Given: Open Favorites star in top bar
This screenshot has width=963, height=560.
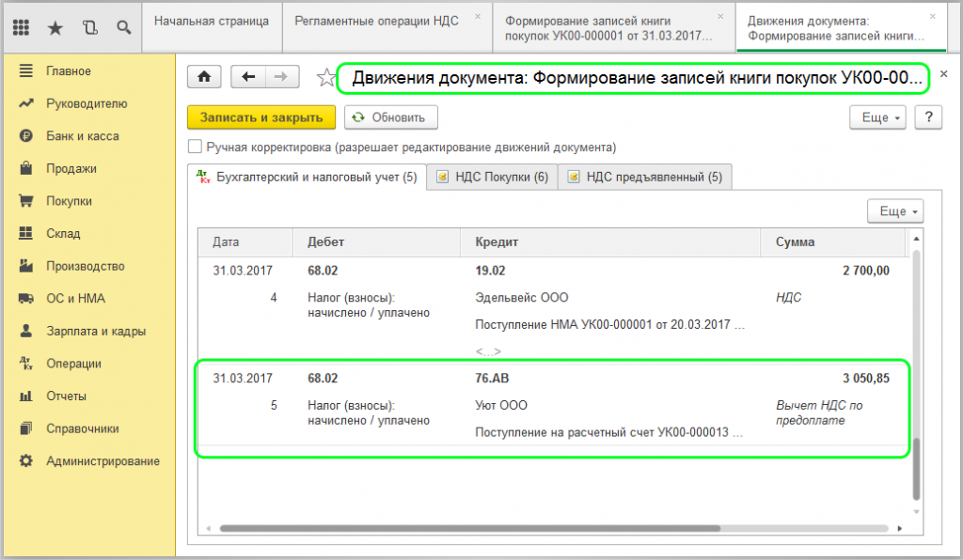Looking at the screenshot, I should click(55, 27).
